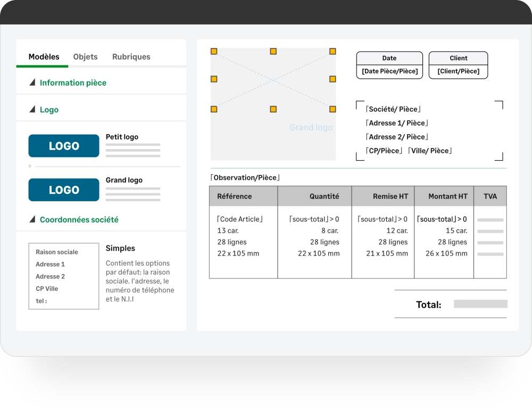Viewport: 532px width, 409px height.
Task: Click the Référence column header
Action: point(243,197)
